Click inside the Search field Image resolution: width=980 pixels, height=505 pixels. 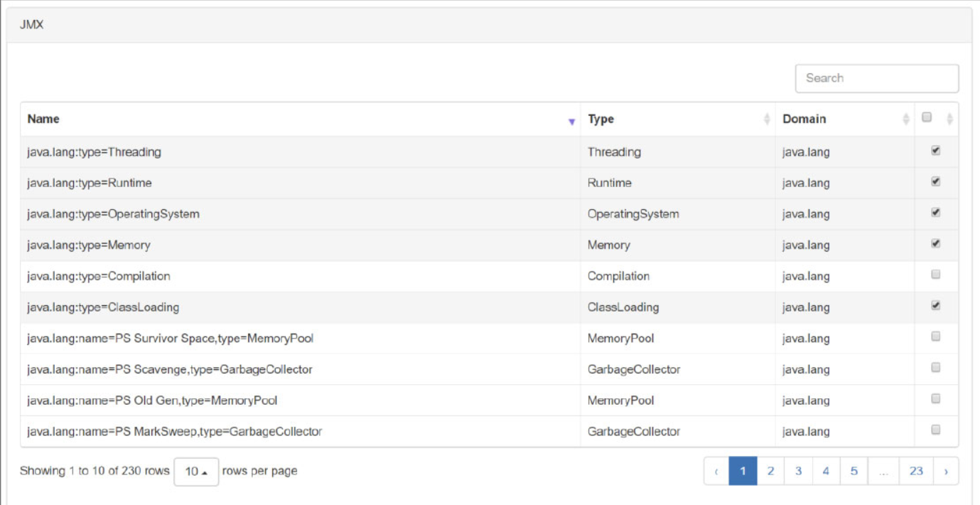click(876, 78)
